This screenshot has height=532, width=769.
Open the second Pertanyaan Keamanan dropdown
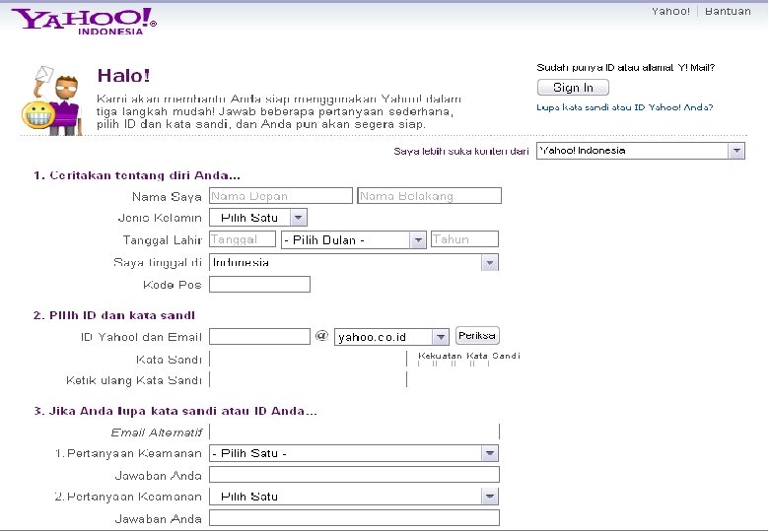(x=354, y=497)
